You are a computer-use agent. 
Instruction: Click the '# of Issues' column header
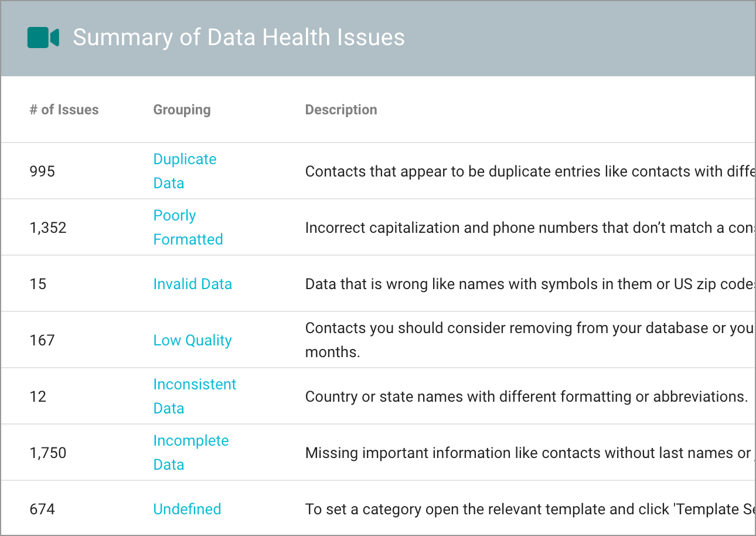point(64,110)
